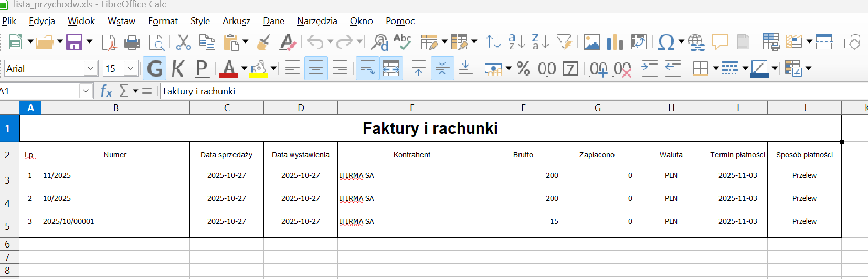Insert special character with Omega icon

pos(665,42)
